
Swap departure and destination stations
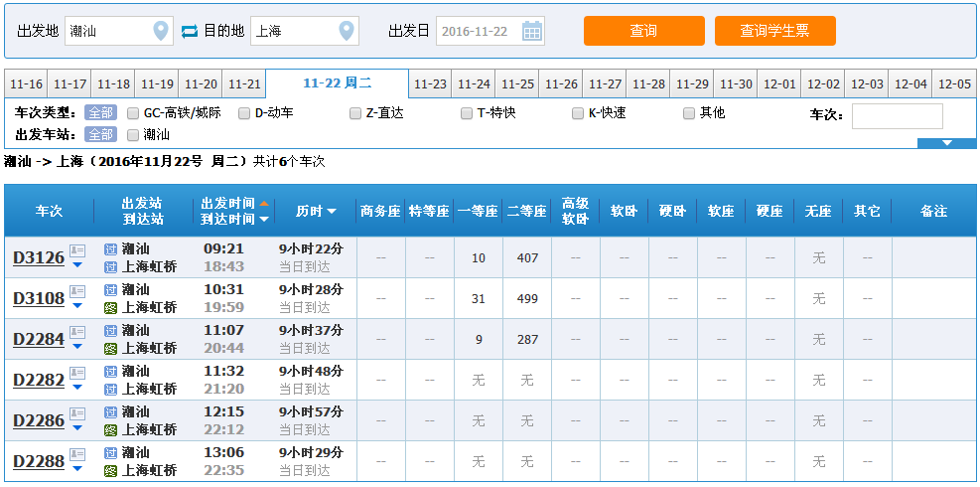[x=190, y=31]
